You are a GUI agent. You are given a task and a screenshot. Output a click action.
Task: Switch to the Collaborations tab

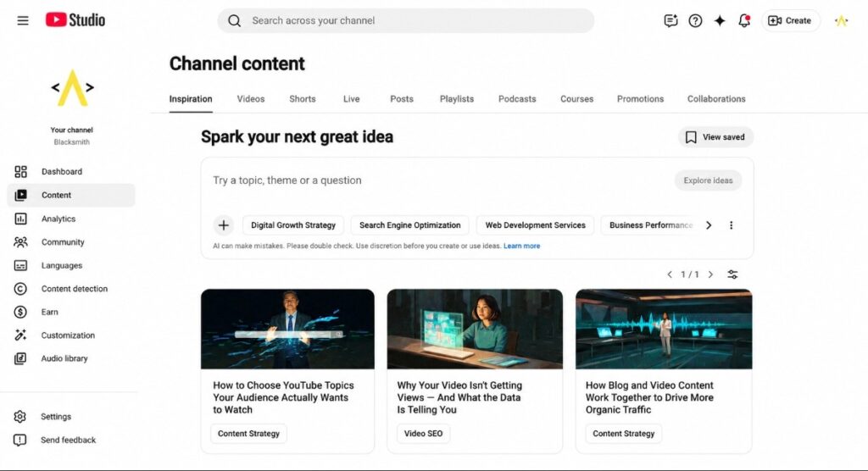pyautogui.click(x=716, y=99)
